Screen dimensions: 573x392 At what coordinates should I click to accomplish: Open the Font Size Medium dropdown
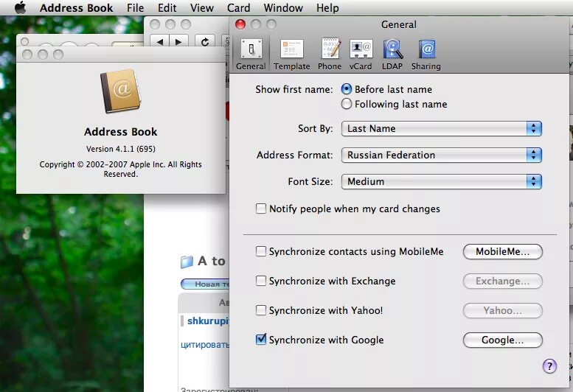point(442,181)
